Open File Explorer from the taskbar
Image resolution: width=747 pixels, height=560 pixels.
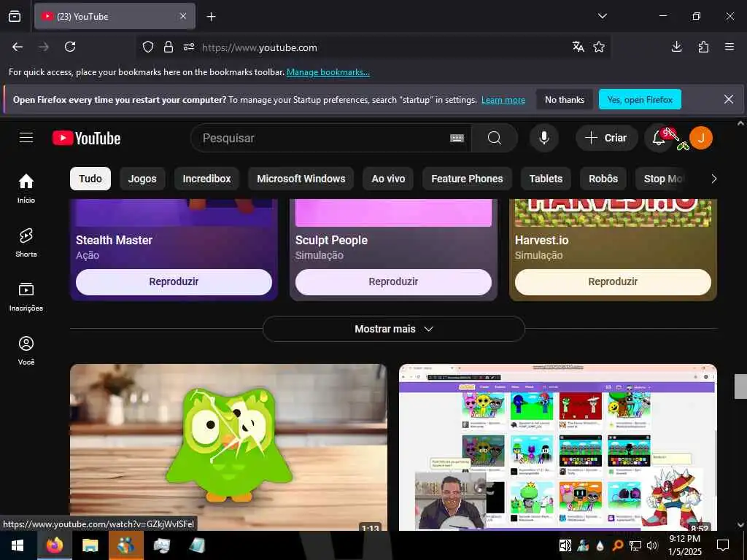[x=90, y=545]
